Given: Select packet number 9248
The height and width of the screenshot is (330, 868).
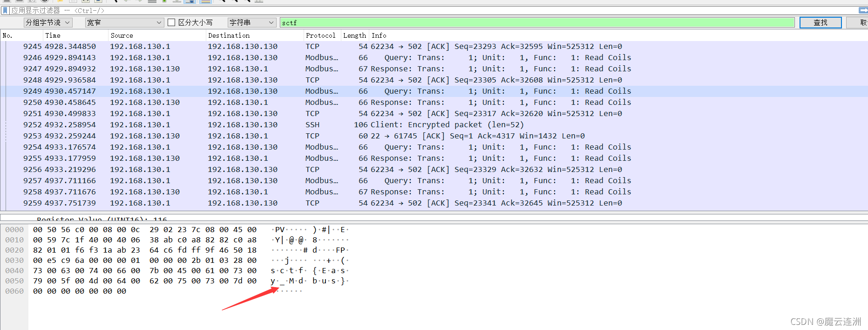Looking at the screenshot, I should (434, 80).
